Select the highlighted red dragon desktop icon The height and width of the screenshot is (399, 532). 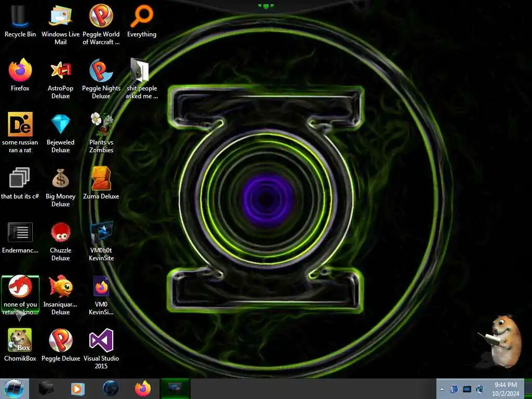click(x=20, y=295)
